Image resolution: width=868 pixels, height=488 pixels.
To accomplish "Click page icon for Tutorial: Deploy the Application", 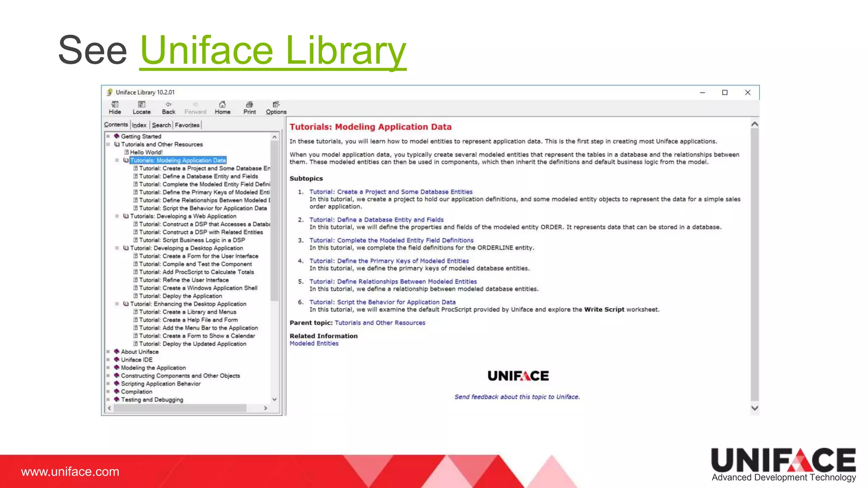I will click(x=135, y=296).
